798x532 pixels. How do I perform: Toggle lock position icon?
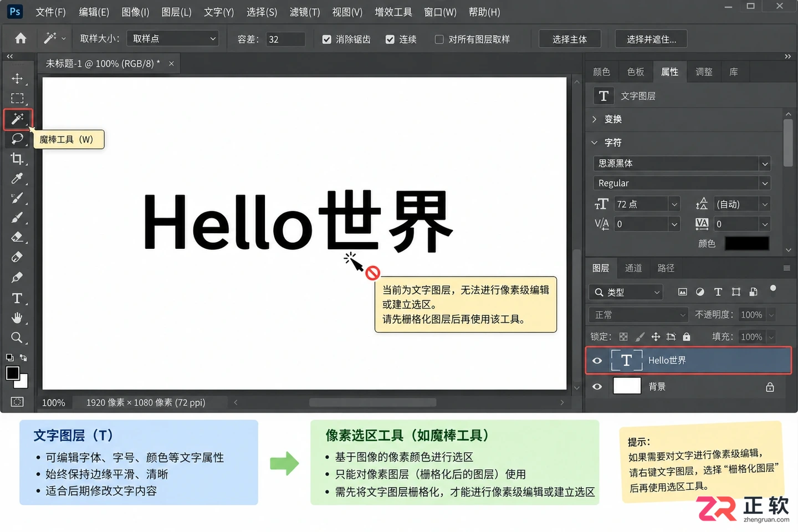point(656,337)
